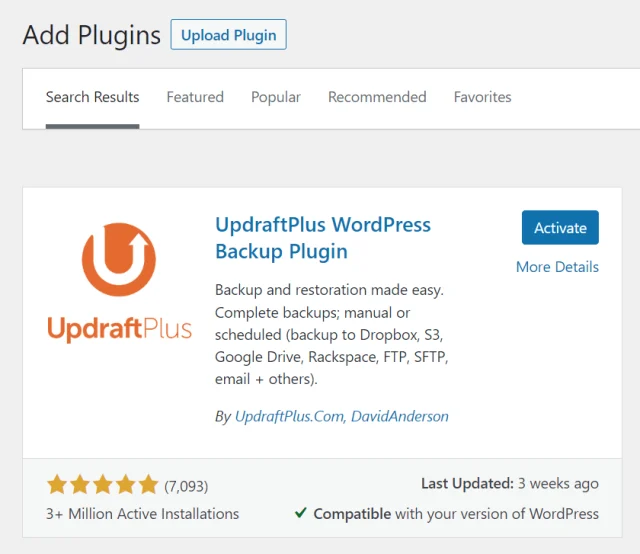Click the Upload Plugin button
Screen dimensions: 640x554
228,35
